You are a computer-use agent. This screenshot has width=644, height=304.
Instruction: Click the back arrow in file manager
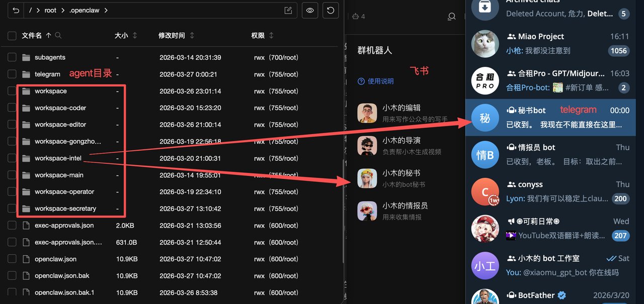[x=16, y=10]
